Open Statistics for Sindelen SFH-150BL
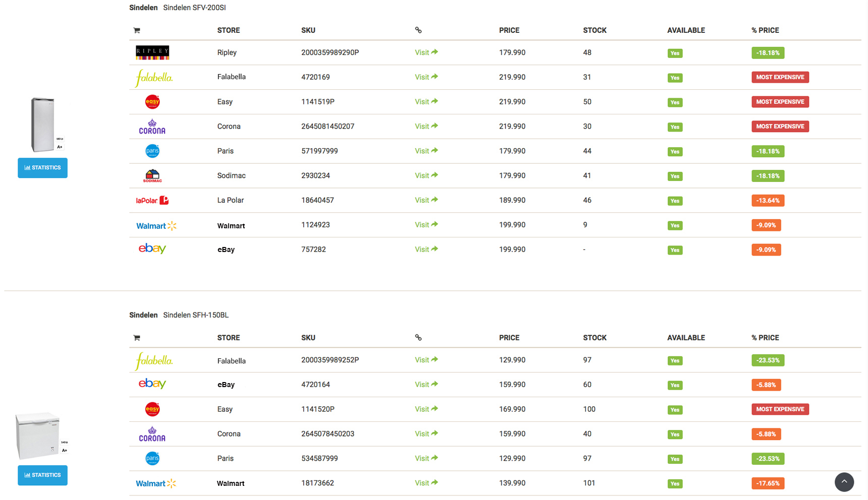868x500 pixels. [42, 475]
